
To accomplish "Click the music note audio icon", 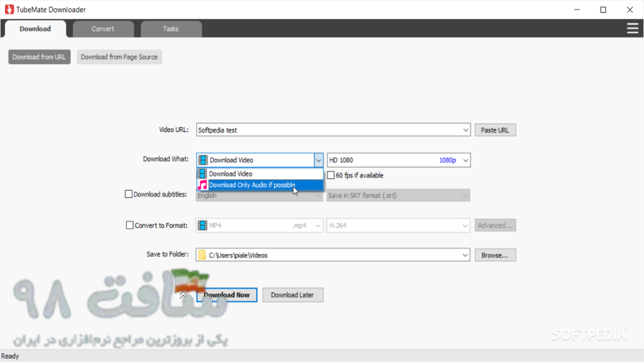I will click(x=203, y=185).
